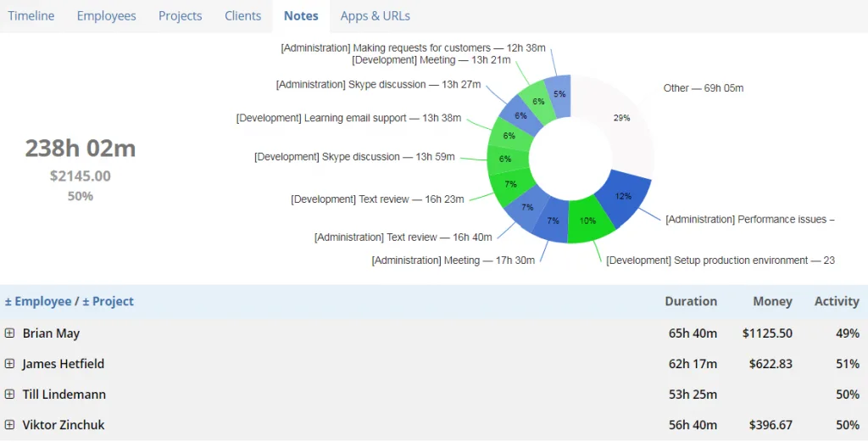868x442 pixels.
Task: Click '[Development] Setup production environment' label
Action: click(x=721, y=260)
